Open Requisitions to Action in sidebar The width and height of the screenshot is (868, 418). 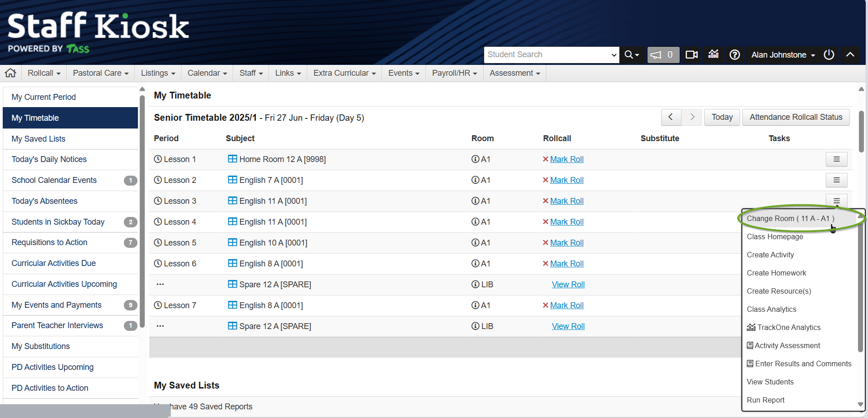point(49,242)
